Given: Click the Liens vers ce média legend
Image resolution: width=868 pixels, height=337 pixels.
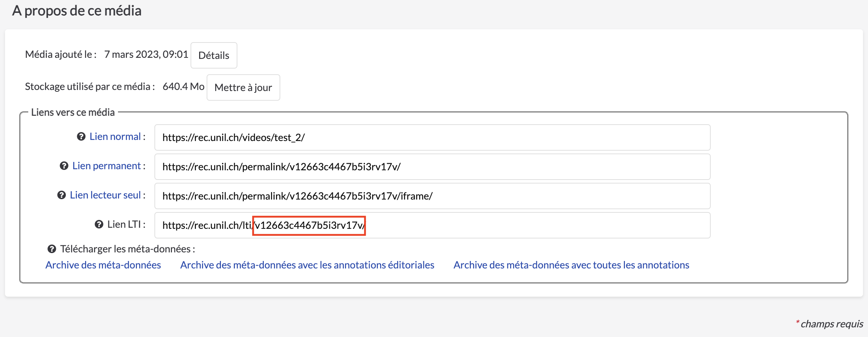Looking at the screenshot, I should click(73, 112).
